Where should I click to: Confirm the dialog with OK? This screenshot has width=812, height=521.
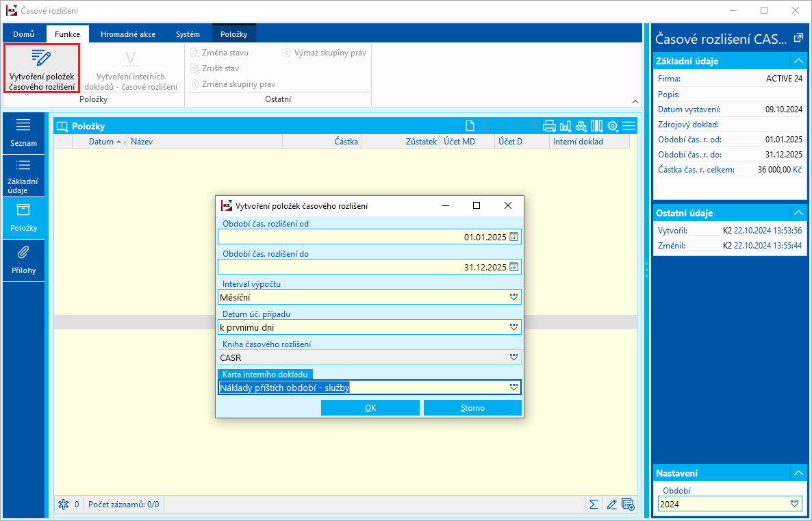point(370,408)
